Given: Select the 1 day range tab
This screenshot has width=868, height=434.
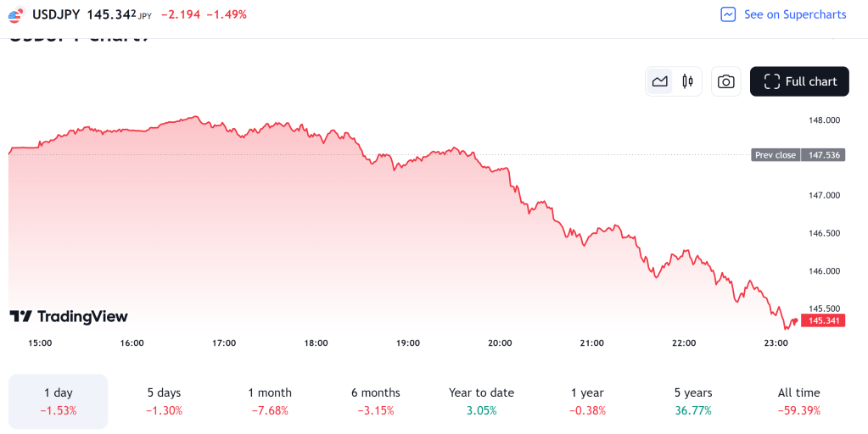Looking at the screenshot, I should 59,401.
